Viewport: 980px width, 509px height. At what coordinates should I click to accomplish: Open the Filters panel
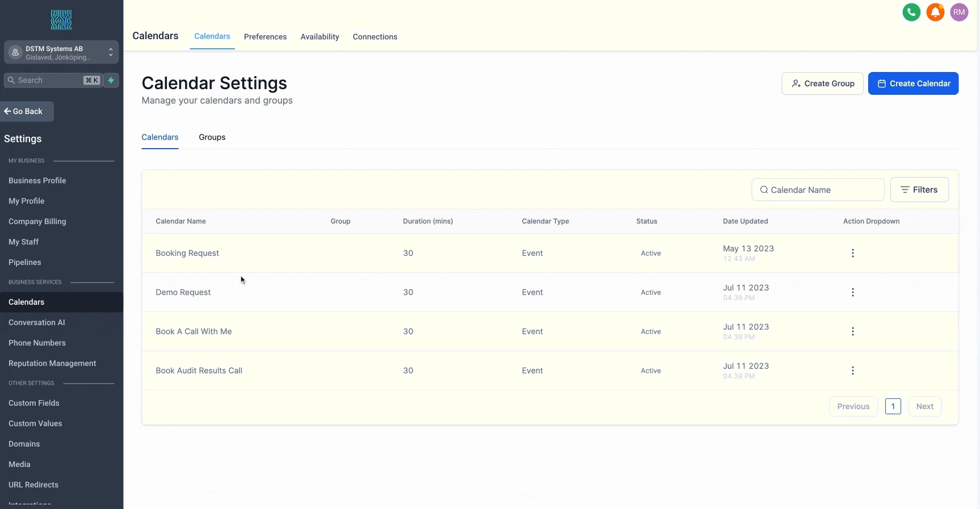pyautogui.click(x=919, y=190)
